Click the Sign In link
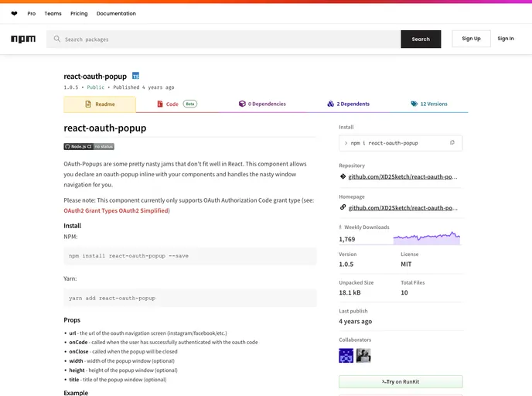This screenshot has height=396, width=532. 506,39
